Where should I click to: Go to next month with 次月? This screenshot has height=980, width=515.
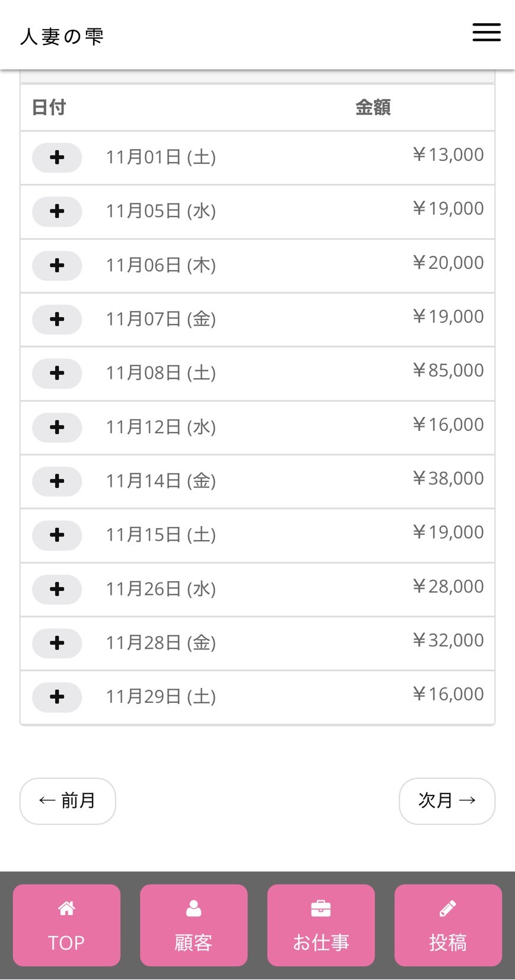tap(447, 801)
